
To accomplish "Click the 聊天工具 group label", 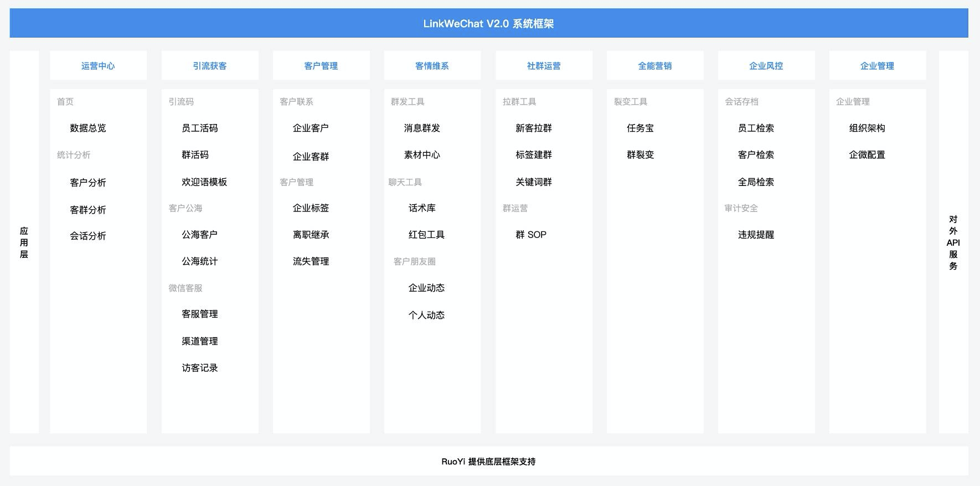I will (x=405, y=182).
